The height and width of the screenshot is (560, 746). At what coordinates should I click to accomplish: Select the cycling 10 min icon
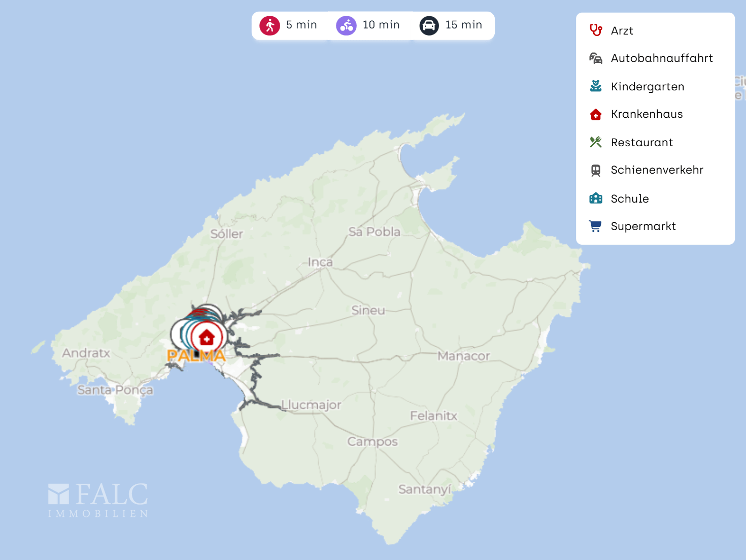pyautogui.click(x=346, y=25)
